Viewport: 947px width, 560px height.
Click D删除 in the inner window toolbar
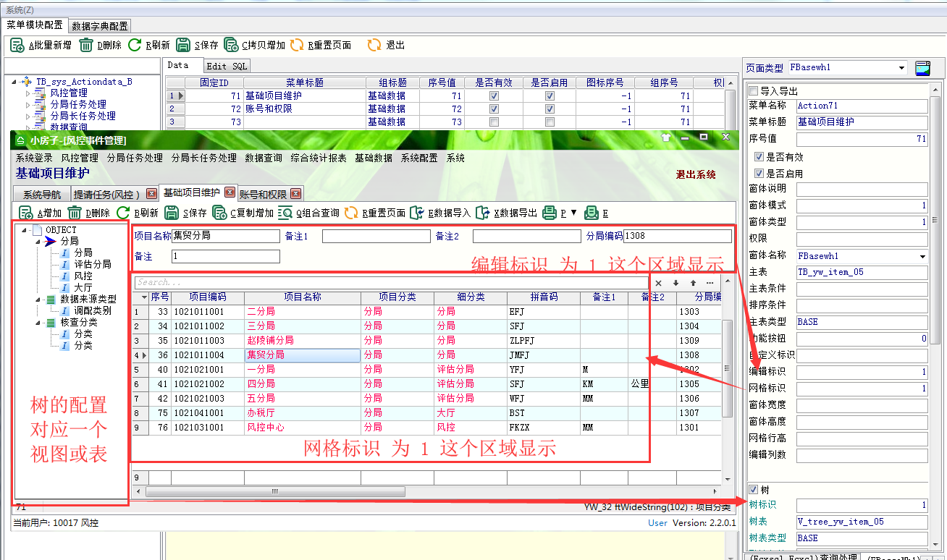(89, 213)
